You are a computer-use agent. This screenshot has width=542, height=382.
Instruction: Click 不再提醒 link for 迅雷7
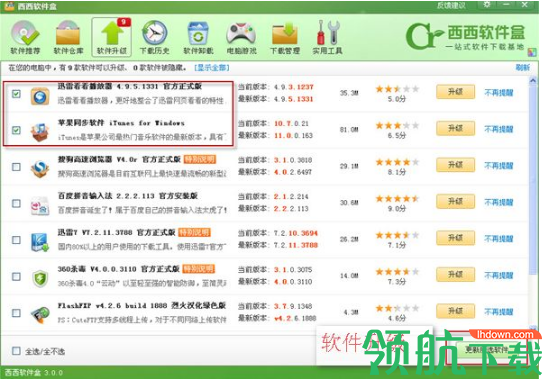(x=499, y=239)
